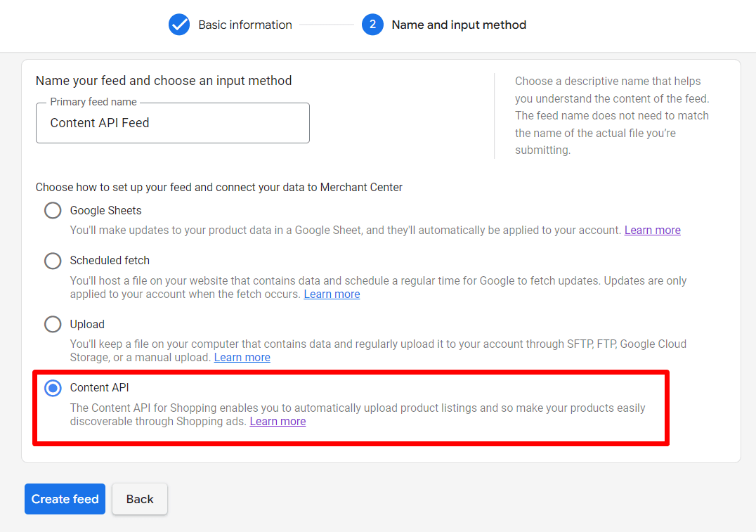
Task: Select the Upload radio button
Action: 53,324
